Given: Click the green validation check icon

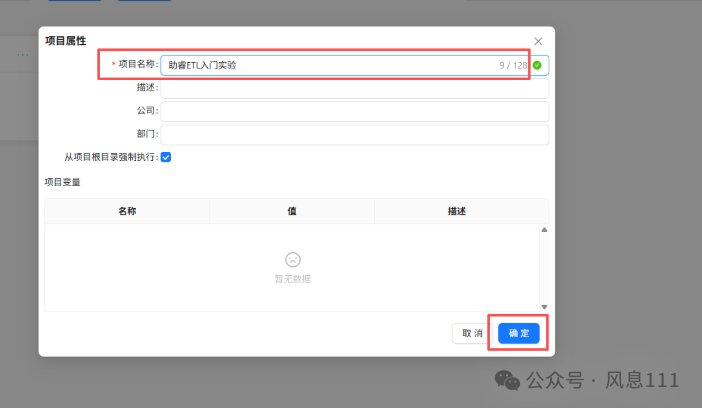Looking at the screenshot, I should [537, 65].
